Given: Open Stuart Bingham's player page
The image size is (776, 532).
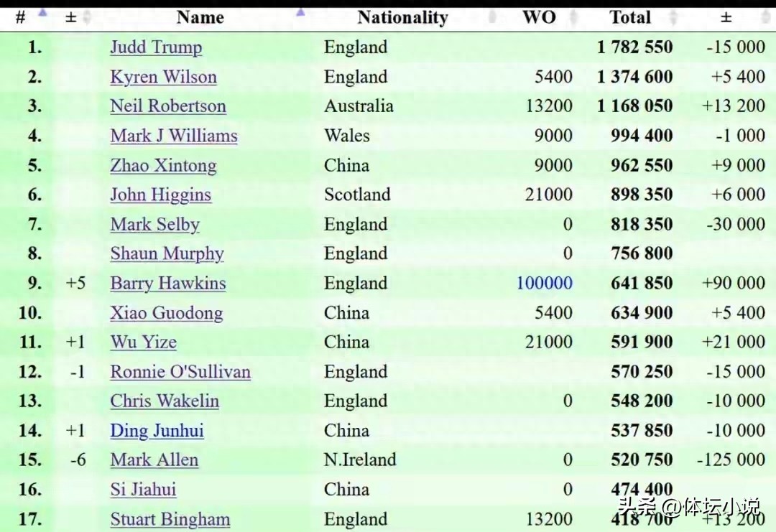Looking at the screenshot, I should point(170,519).
